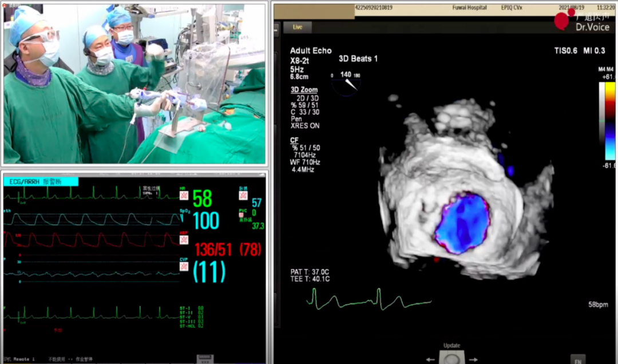
Task: Switch to the Live tab
Action: point(298,27)
